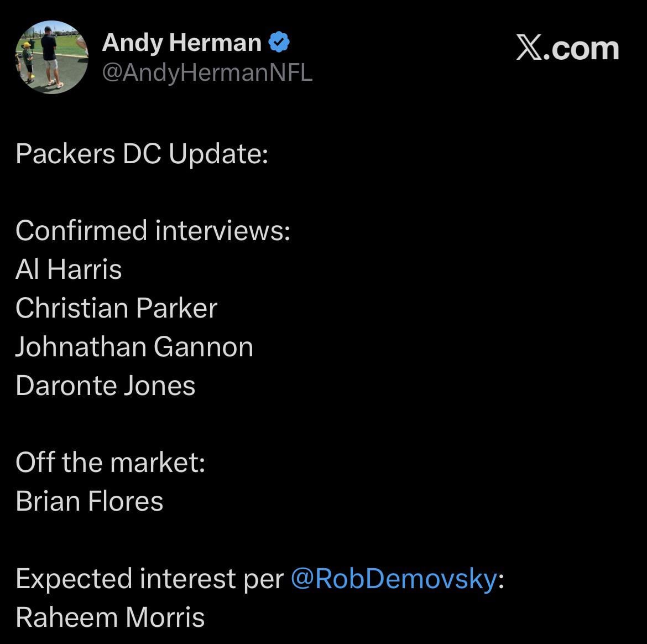647x644 pixels.
Task: Select the name Christian Parker
Action: (116, 308)
